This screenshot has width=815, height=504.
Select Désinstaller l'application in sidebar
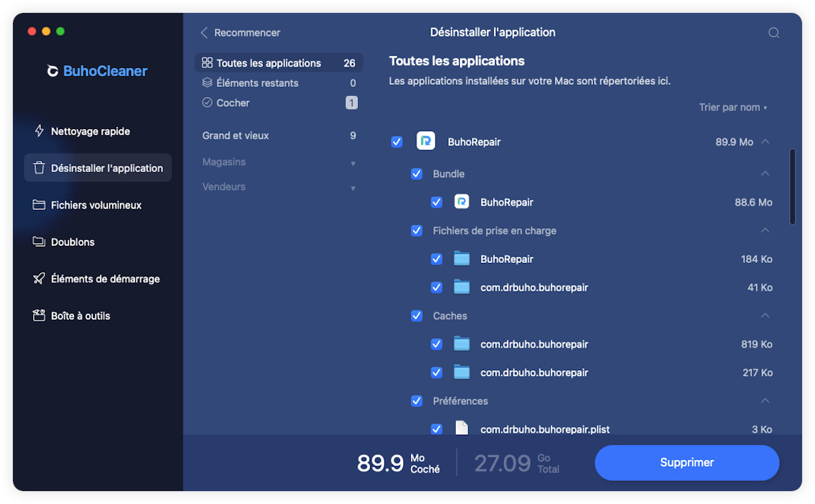pos(98,168)
